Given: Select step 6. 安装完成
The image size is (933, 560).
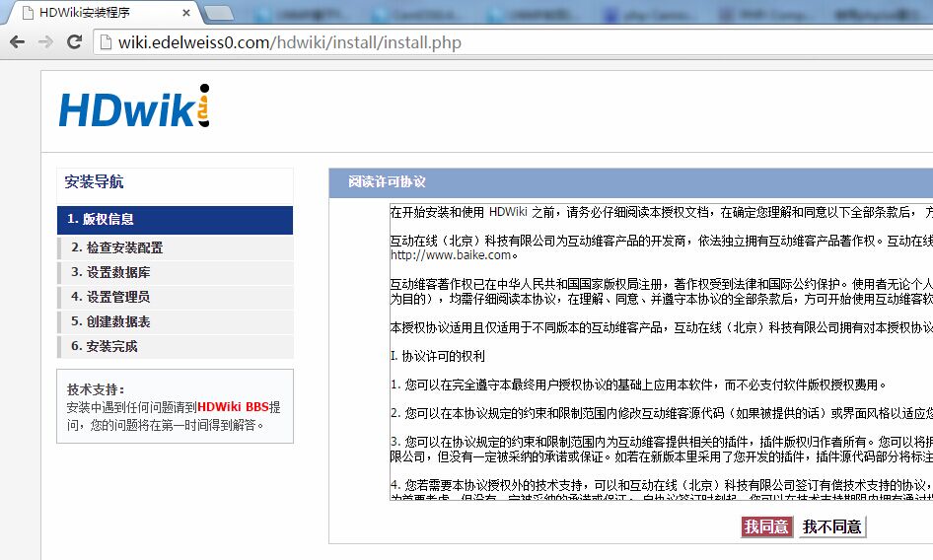Looking at the screenshot, I should point(175,346).
